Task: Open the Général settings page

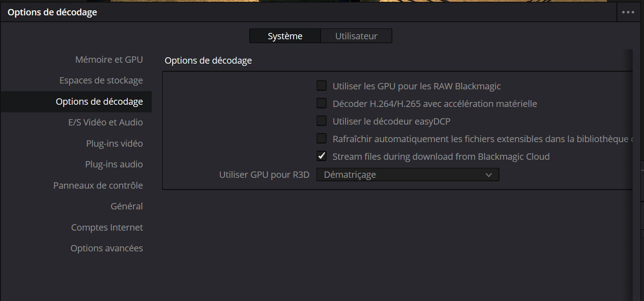Action: point(126,206)
